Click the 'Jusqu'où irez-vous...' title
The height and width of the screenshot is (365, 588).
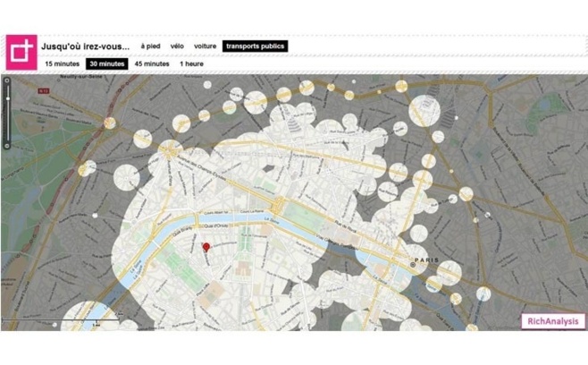click(86, 46)
